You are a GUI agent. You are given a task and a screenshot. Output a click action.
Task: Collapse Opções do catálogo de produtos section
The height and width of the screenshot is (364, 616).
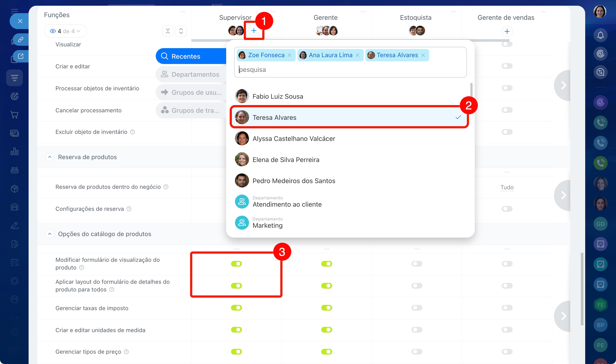(x=50, y=234)
